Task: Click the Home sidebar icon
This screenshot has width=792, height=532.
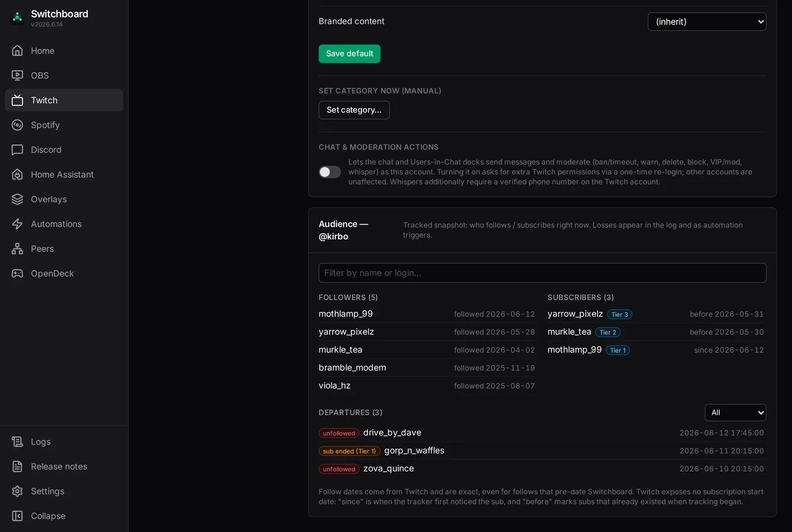Action: [x=17, y=50]
